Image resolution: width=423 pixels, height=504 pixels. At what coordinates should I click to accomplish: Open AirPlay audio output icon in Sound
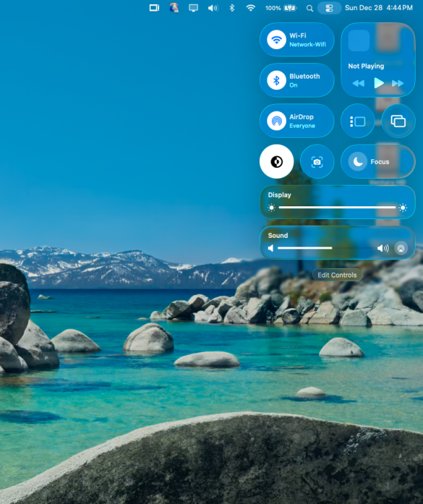(401, 248)
